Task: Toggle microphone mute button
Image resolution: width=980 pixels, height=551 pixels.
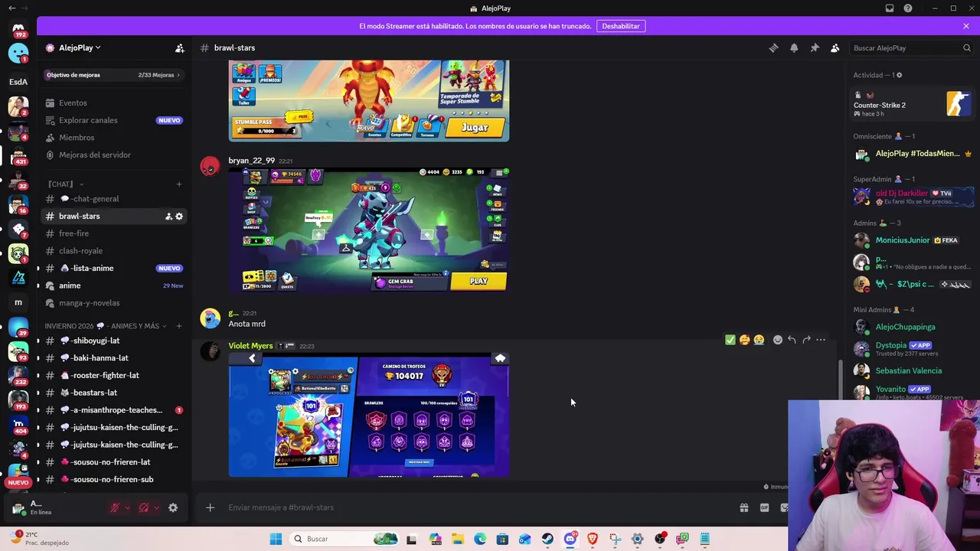Action: (115, 507)
